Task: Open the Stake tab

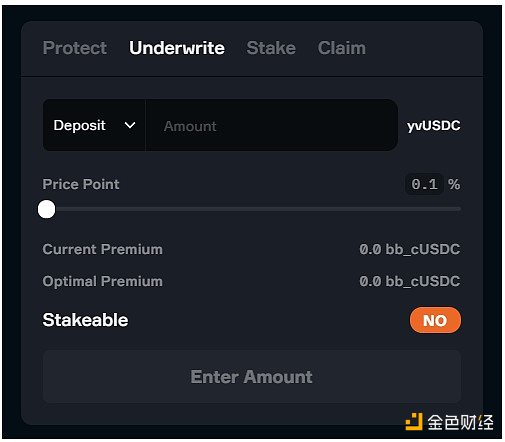Action: (271, 48)
